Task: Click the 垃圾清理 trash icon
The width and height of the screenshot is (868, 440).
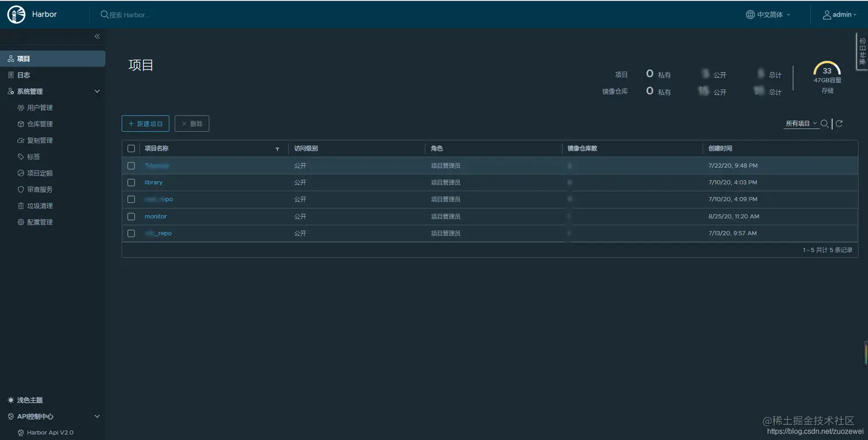Action: click(x=21, y=206)
